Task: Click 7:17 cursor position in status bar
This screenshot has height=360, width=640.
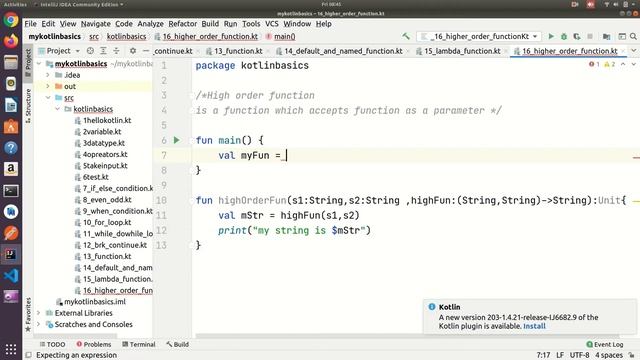Action: [543, 355]
